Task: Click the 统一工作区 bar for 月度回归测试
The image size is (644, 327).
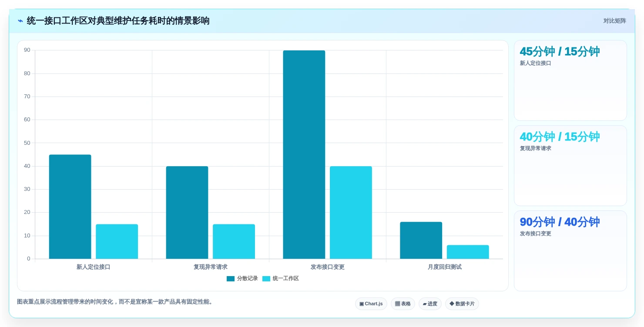Action: coord(468,252)
